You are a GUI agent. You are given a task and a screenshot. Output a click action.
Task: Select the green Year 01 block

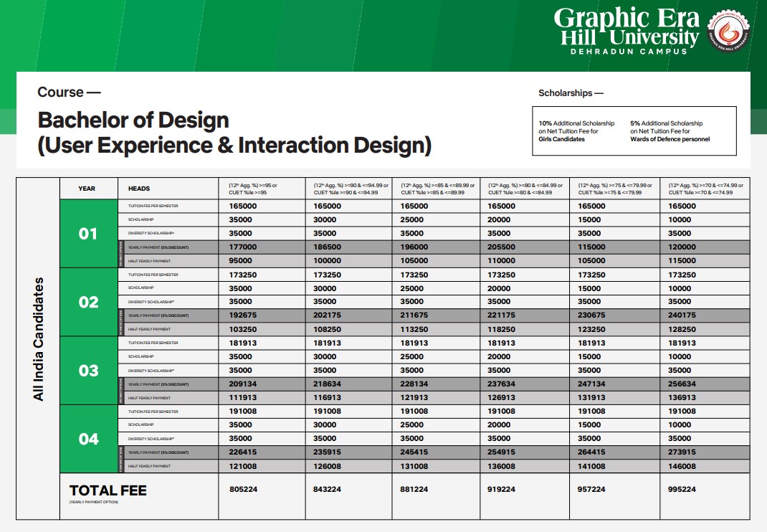(87, 234)
